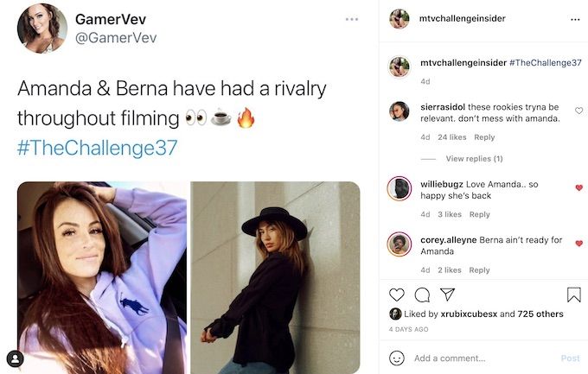This screenshot has height=374, width=588.
Task: Like the post with heart icon
Action: pyautogui.click(x=396, y=295)
